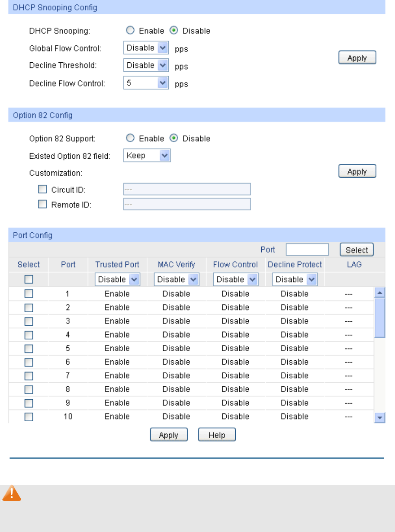The height and width of the screenshot is (532, 395).
Task: Click the LAG value for port 5
Action: pos(349,348)
